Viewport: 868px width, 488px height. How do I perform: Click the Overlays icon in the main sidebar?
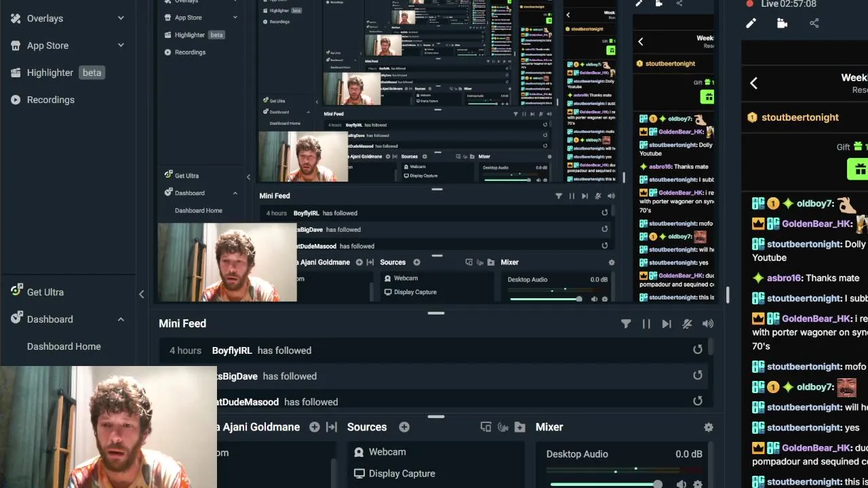pyautogui.click(x=16, y=18)
